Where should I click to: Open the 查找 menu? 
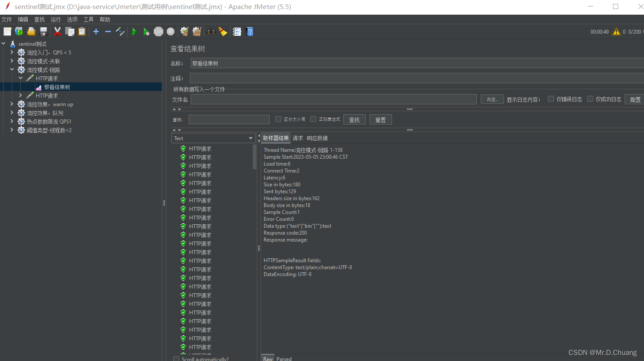pyautogui.click(x=39, y=19)
